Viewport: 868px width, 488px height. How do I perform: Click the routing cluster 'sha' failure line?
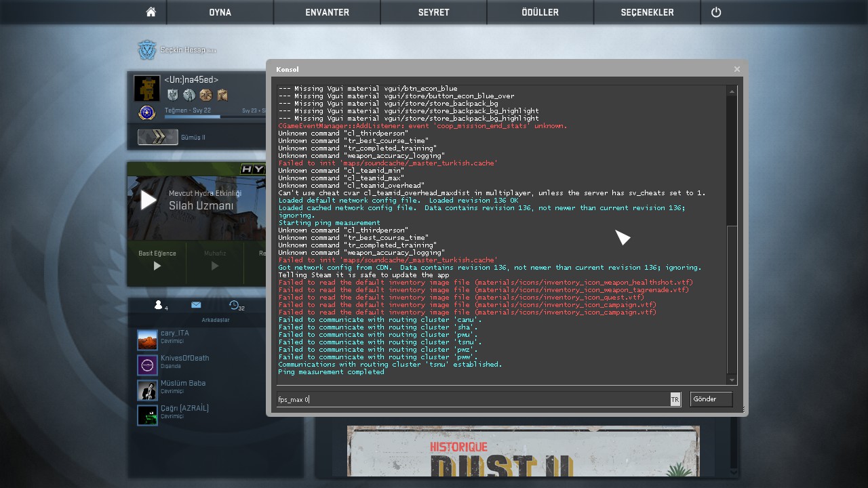378,327
